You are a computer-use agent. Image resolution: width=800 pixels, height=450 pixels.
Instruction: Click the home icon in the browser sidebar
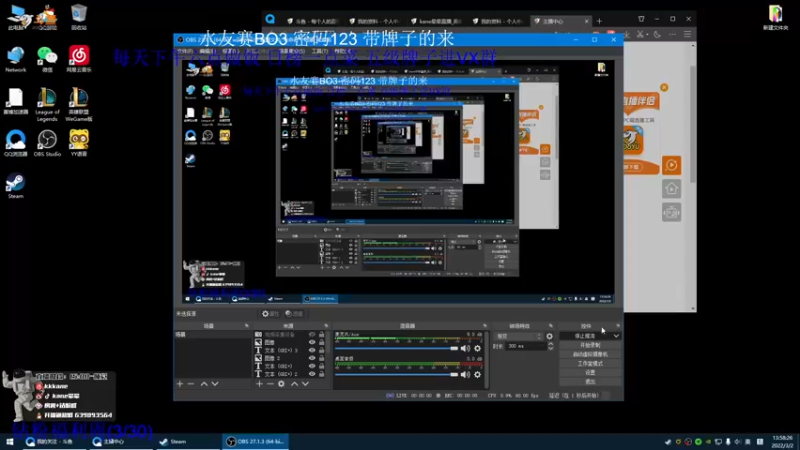tap(671, 189)
